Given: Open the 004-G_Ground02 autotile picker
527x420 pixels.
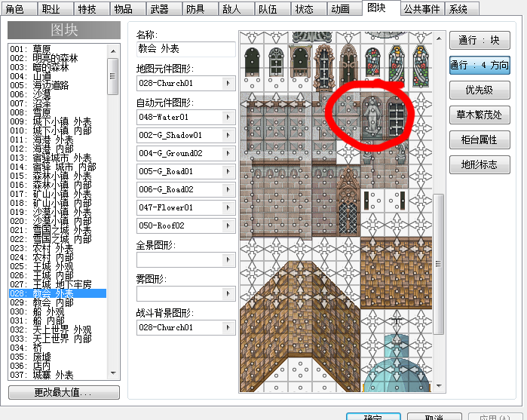Looking at the screenshot, I should [x=228, y=153].
